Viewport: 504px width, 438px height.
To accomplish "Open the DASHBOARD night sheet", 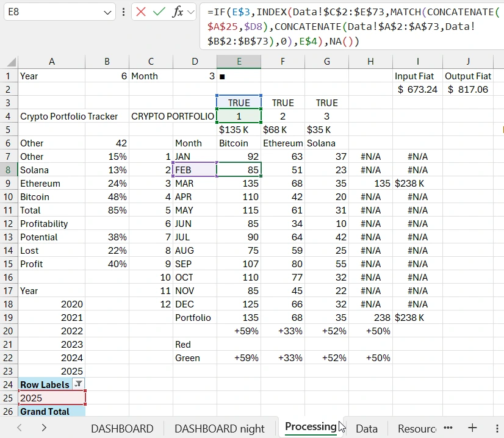I will pos(220,428).
